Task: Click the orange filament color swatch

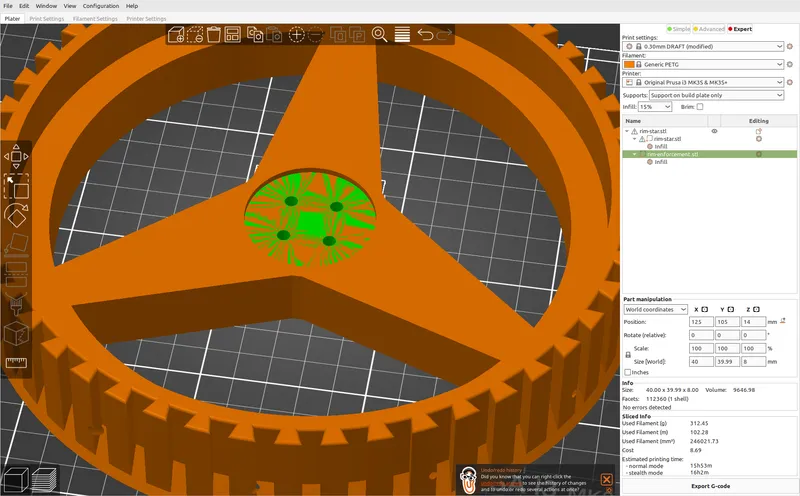Action: tap(629, 64)
